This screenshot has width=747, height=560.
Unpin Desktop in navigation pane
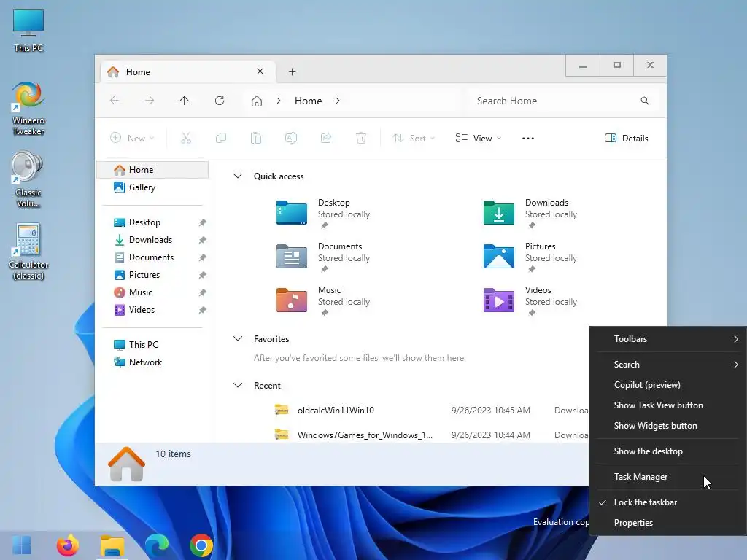[x=203, y=222]
